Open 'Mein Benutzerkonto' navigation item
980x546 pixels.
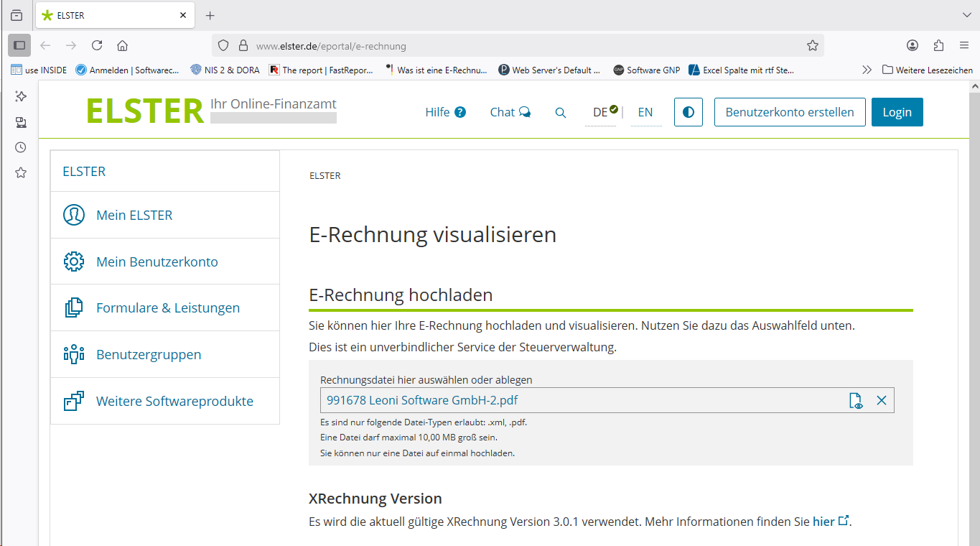pos(165,262)
